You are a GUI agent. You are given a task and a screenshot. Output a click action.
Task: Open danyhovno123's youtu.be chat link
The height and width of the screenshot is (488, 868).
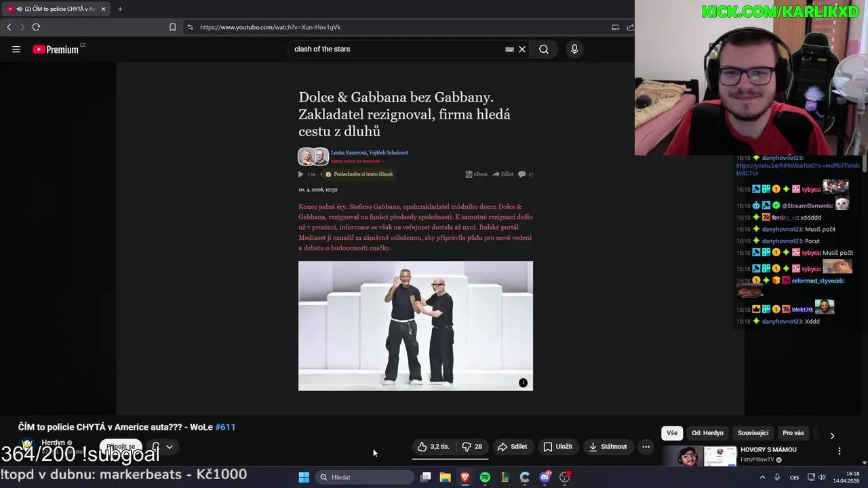[x=797, y=169]
